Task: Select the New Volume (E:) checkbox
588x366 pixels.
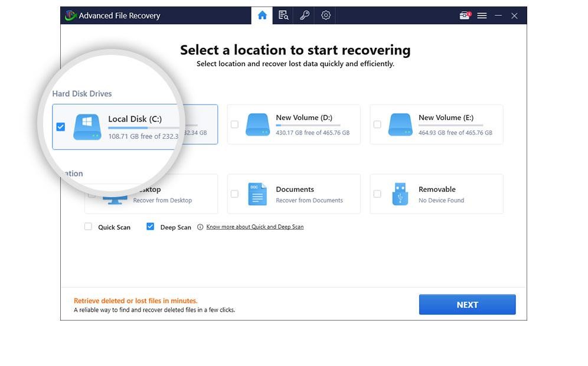Action: coord(377,125)
